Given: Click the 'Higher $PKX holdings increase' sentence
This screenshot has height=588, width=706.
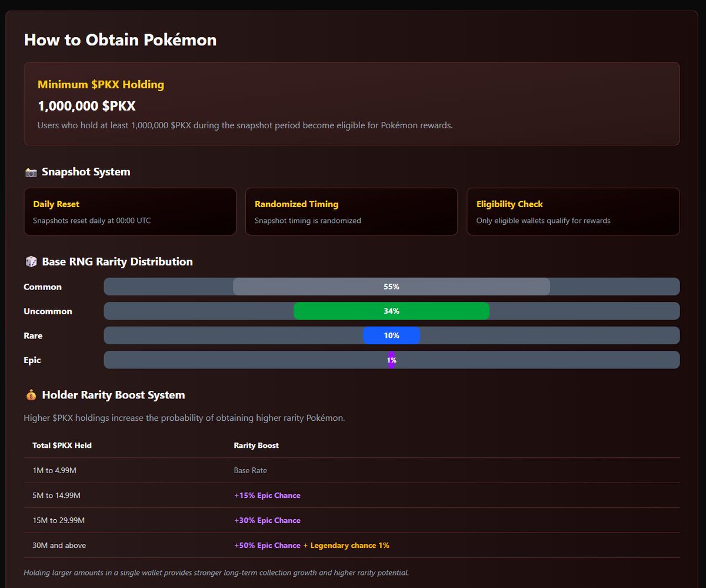Looking at the screenshot, I should pyautogui.click(x=184, y=418).
